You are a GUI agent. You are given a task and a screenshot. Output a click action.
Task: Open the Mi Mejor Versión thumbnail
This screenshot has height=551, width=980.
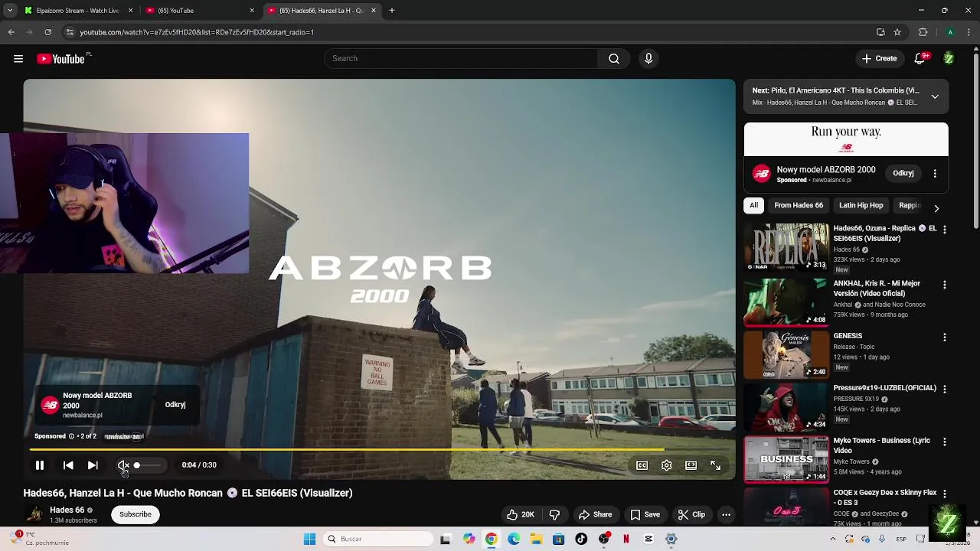pyautogui.click(x=786, y=302)
